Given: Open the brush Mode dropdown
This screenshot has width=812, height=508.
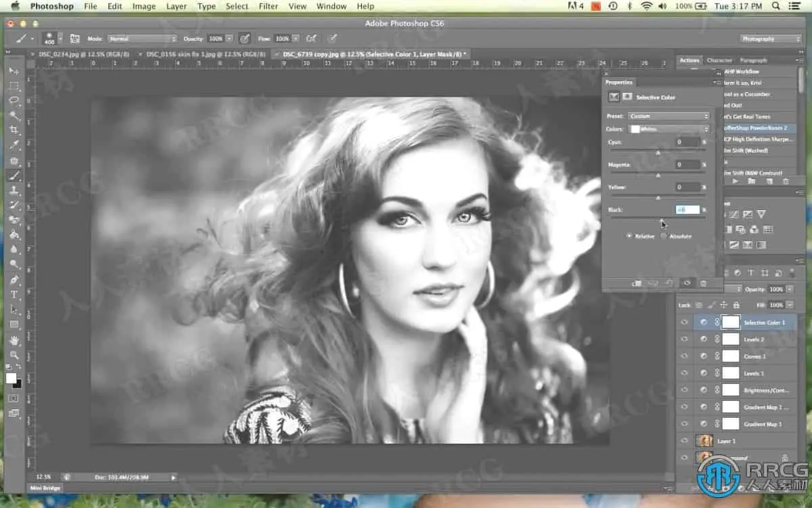Looking at the screenshot, I should click(x=142, y=39).
